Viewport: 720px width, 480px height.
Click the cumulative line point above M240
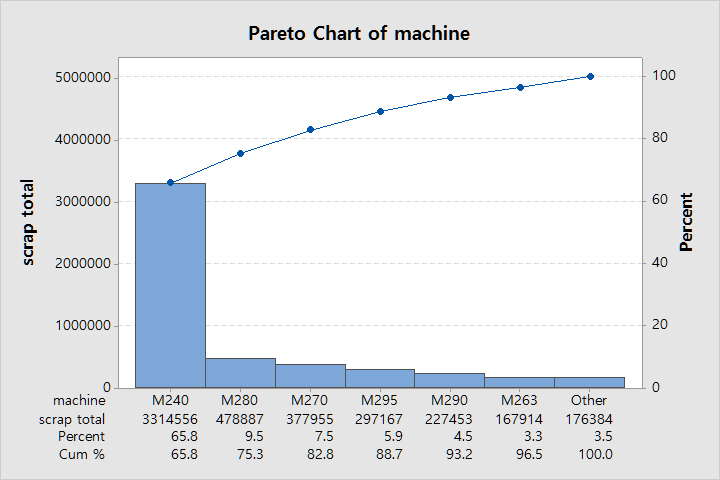(x=170, y=182)
